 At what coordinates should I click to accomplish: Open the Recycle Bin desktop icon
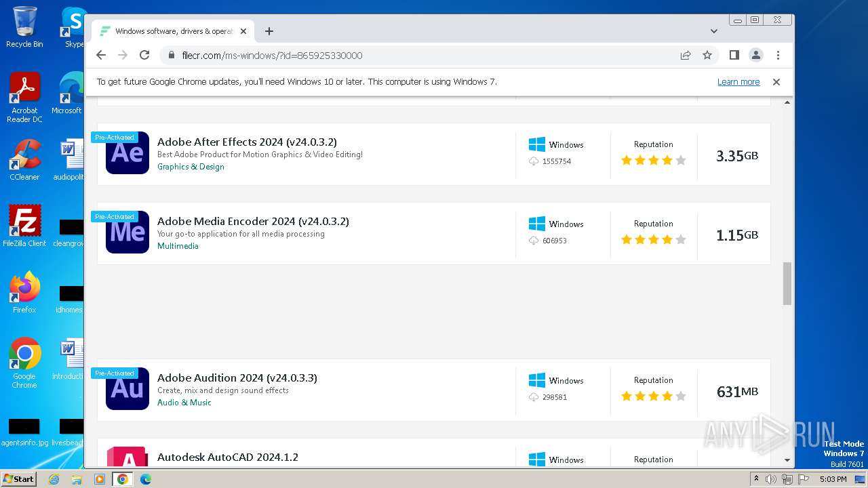click(24, 27)
